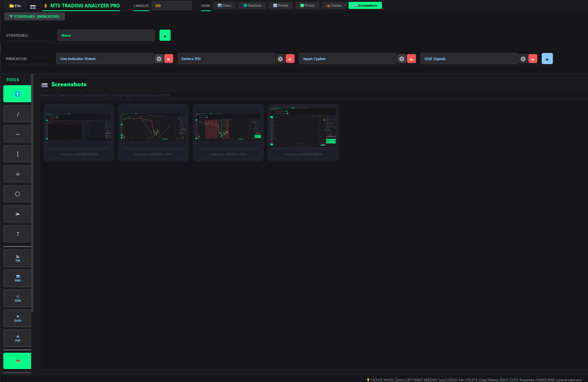Remove the Japan Cypher indicator
588x382 pixels.
[411, 59]
